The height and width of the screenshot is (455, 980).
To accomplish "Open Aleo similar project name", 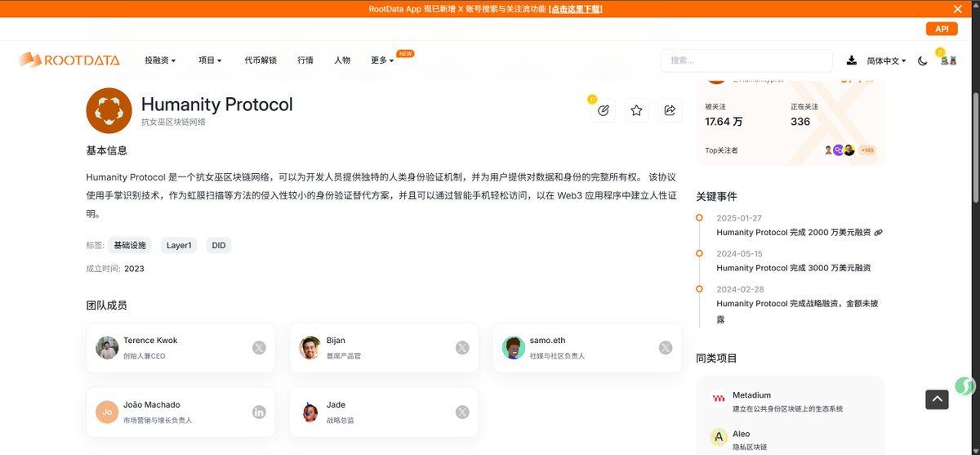I will [x=741, y=434].
